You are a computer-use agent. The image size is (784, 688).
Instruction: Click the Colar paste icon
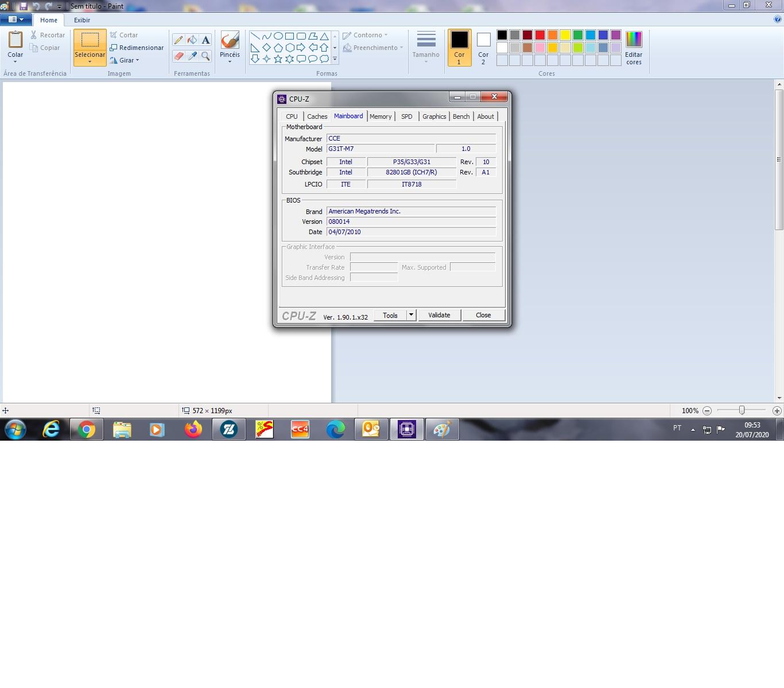point(15,40)
